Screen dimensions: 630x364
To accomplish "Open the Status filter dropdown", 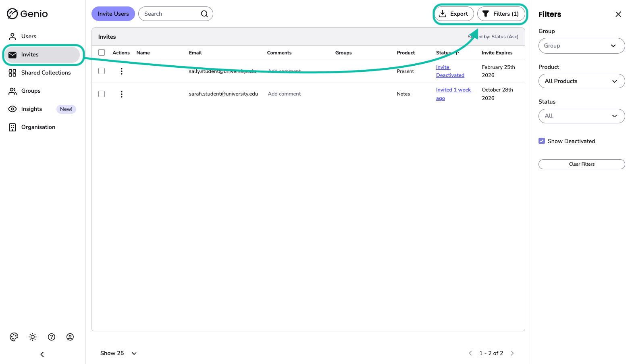I will click(582, 116).
